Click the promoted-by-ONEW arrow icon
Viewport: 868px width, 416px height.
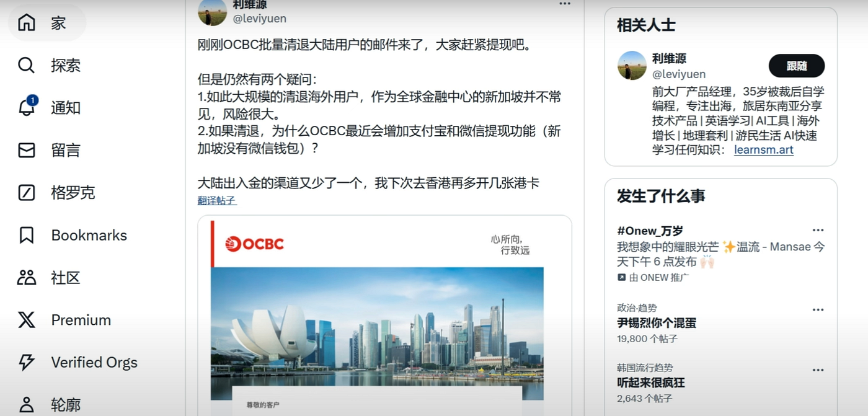(x=621, y=277)
